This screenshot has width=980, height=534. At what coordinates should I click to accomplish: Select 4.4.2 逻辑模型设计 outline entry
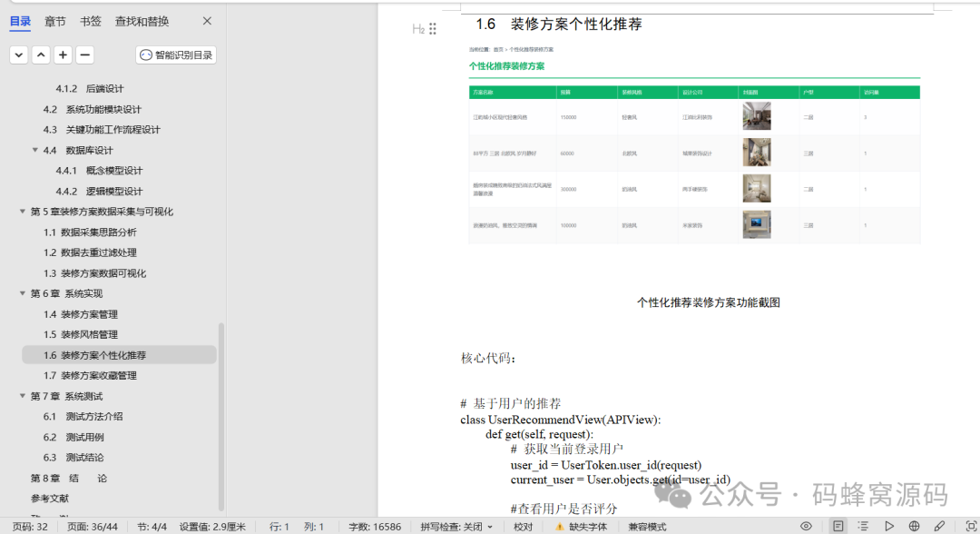[99, 192]
